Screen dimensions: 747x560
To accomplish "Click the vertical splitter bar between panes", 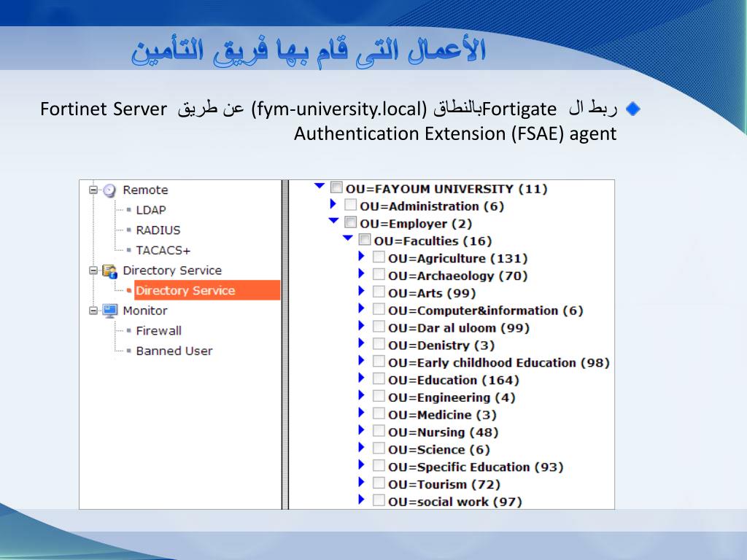I will 285,344.
